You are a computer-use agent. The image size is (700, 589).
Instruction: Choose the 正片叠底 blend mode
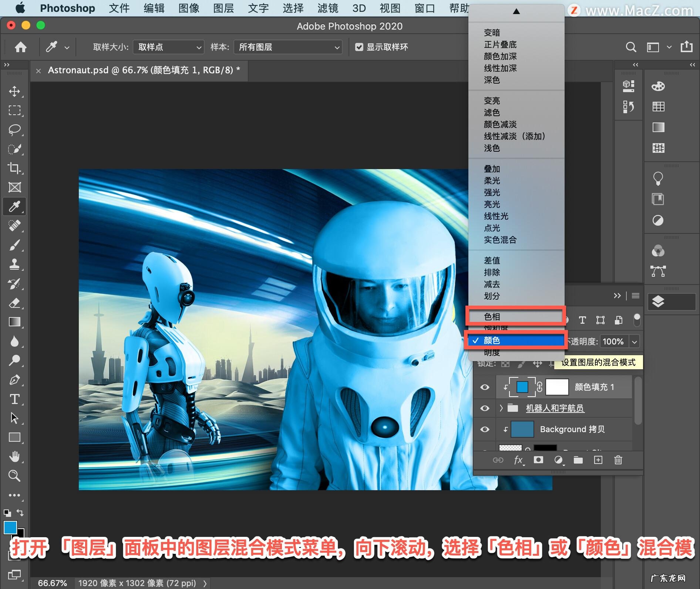[500, 44]
